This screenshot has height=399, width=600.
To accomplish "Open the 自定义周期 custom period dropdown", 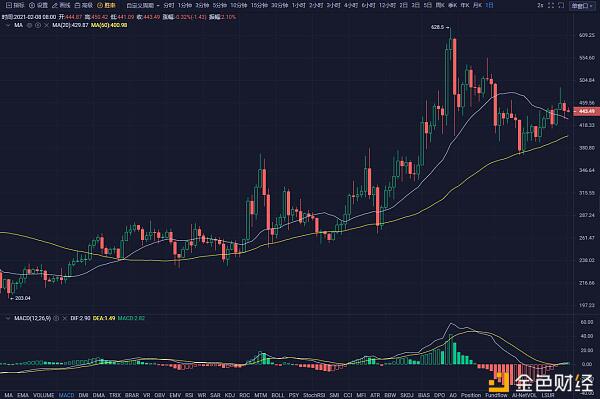I will tap(143, 5).
